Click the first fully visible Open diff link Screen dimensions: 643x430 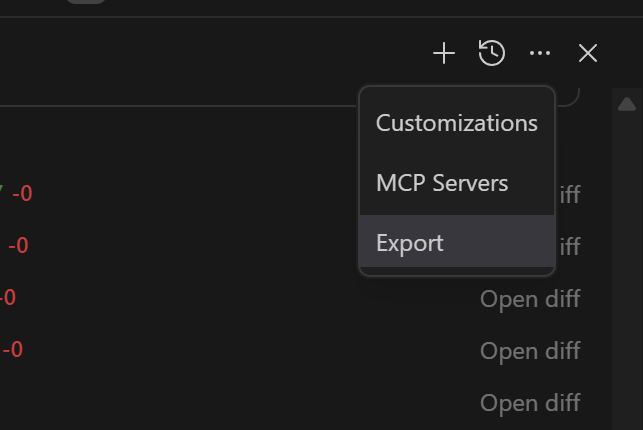(x=530, y=298)
